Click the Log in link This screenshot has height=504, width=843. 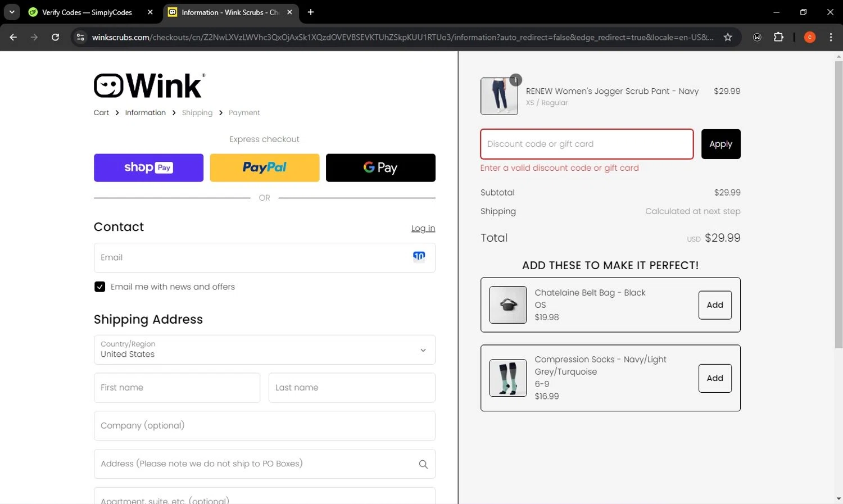[423, 228]
